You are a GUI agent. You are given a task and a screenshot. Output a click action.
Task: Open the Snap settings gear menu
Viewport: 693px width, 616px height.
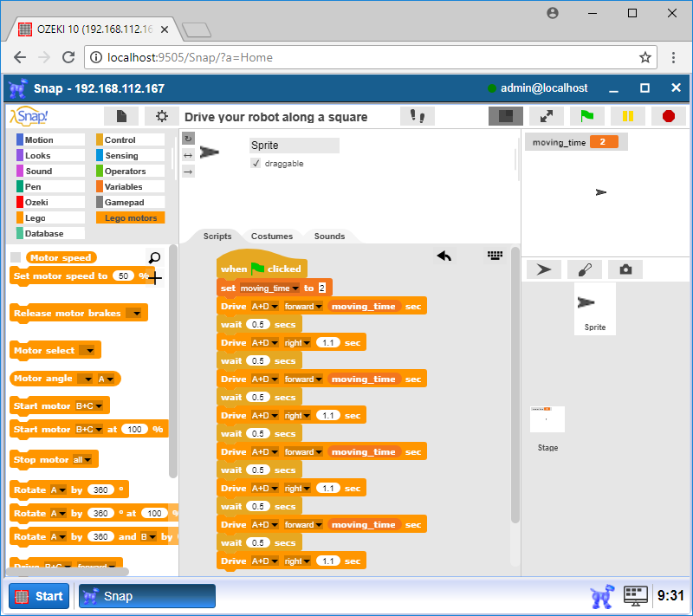tap(162, 116)
